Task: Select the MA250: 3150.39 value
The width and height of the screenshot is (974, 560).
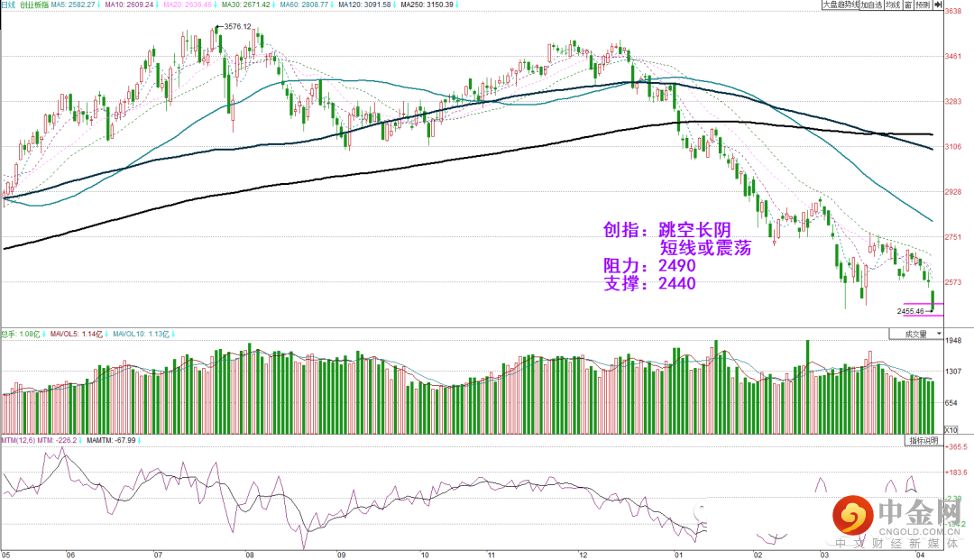Action: click(429, 5)
